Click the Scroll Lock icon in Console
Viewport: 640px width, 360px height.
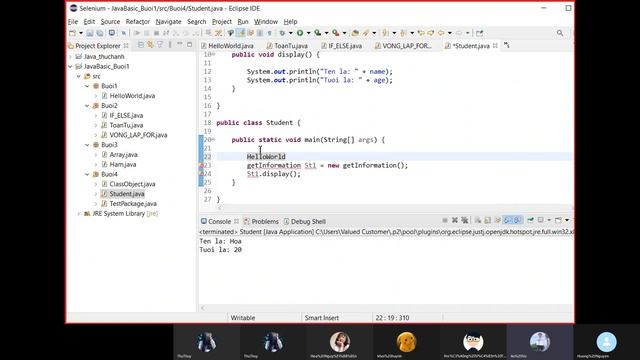487,220
